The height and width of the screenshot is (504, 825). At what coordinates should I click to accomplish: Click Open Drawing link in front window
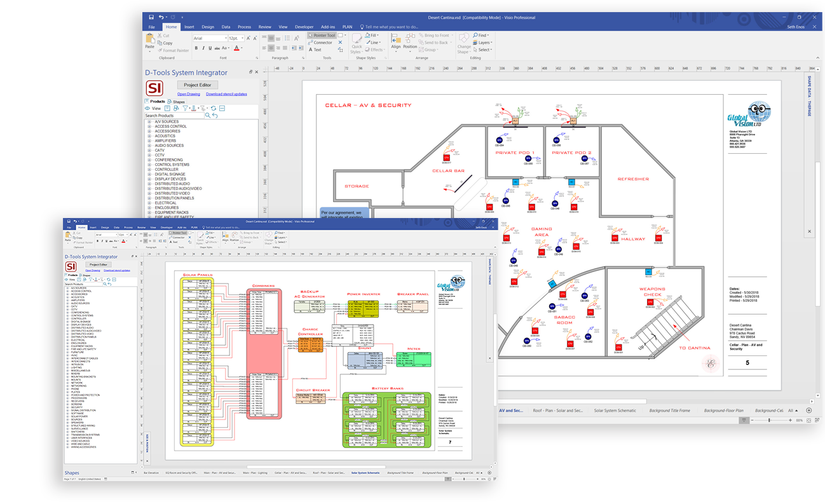click(93, 270)
